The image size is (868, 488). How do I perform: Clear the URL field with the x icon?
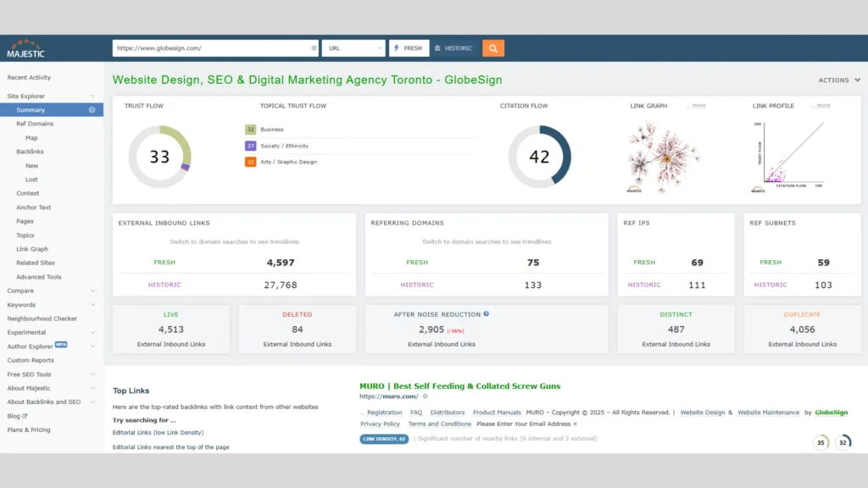tap(314, 48)
